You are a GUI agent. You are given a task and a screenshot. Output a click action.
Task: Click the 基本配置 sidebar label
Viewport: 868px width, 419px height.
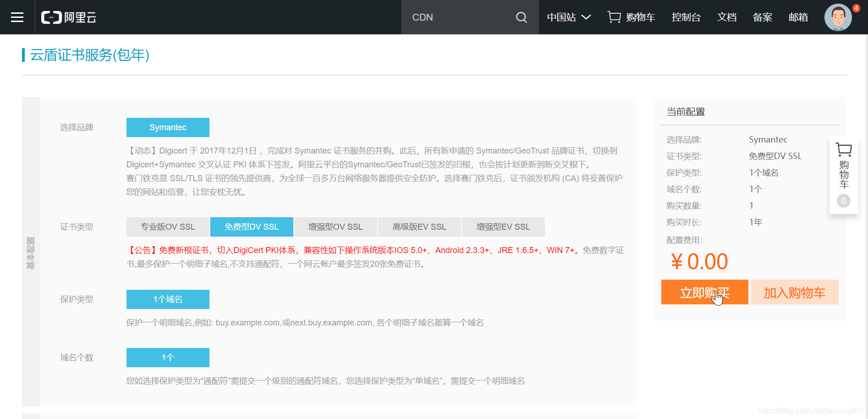pyautogui.click(x=31, y=253)
